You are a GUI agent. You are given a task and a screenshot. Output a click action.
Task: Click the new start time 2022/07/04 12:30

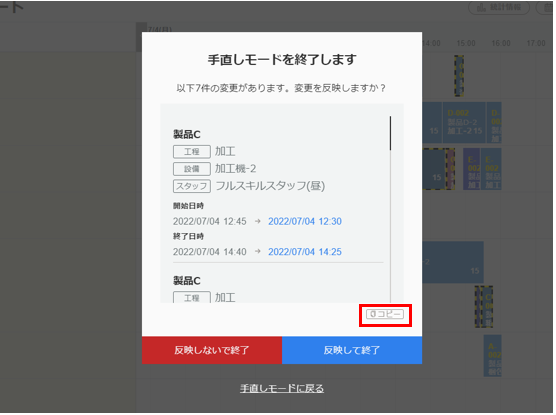(305, 221)
